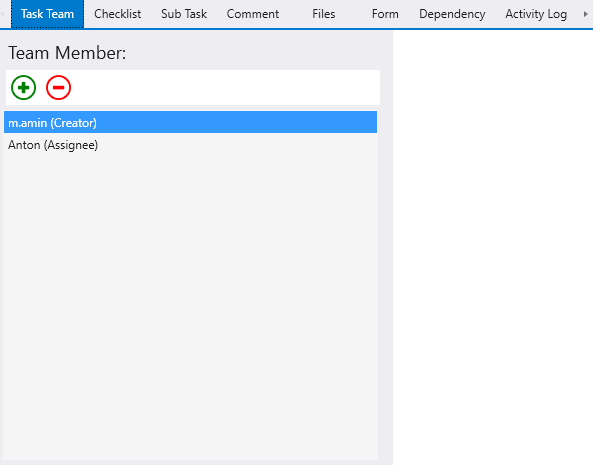Open the Checklist tab

click(118, 14)
